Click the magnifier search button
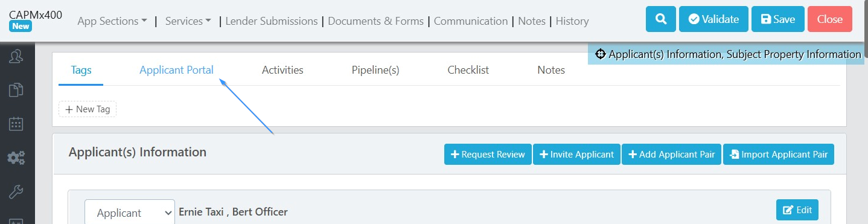 [661, 19]
